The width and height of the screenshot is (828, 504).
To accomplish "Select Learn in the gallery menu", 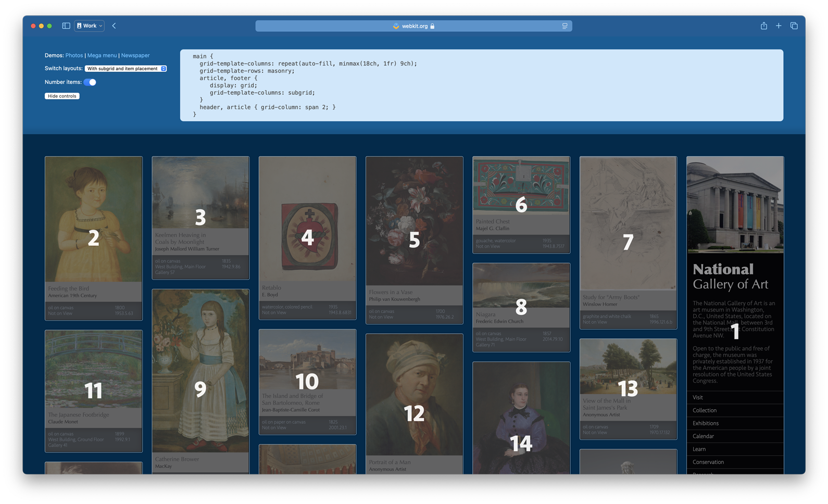I will pyautogui.click(x=735, y=449).
